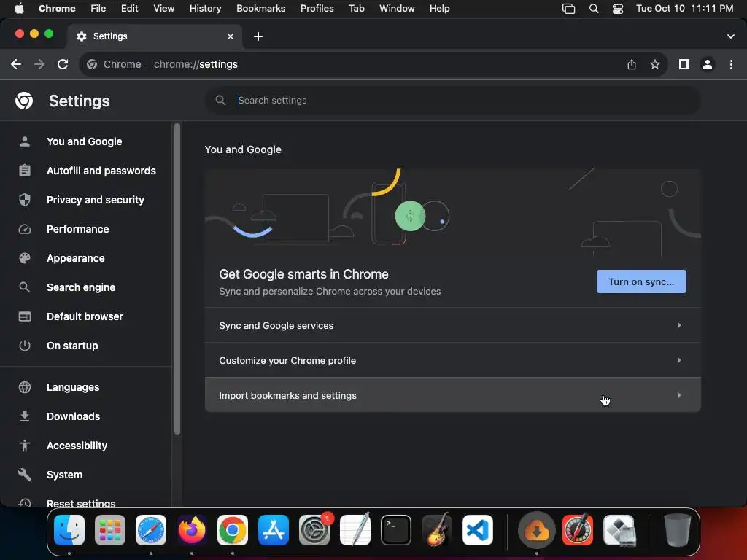Open a new tab with plus button
The image size is (747, 560).
click(258, 36)
